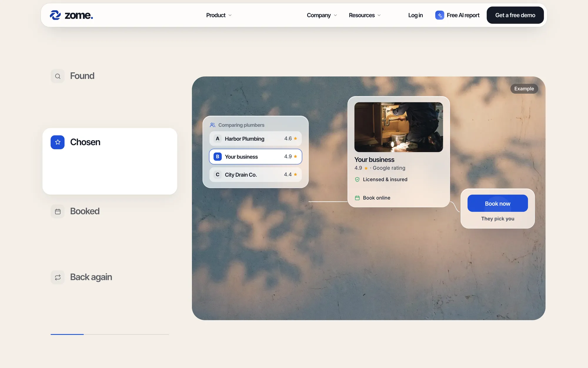Click the 'They pick you' caption
The width and height of the screenshot is (588, 368).
pos(497,219)
